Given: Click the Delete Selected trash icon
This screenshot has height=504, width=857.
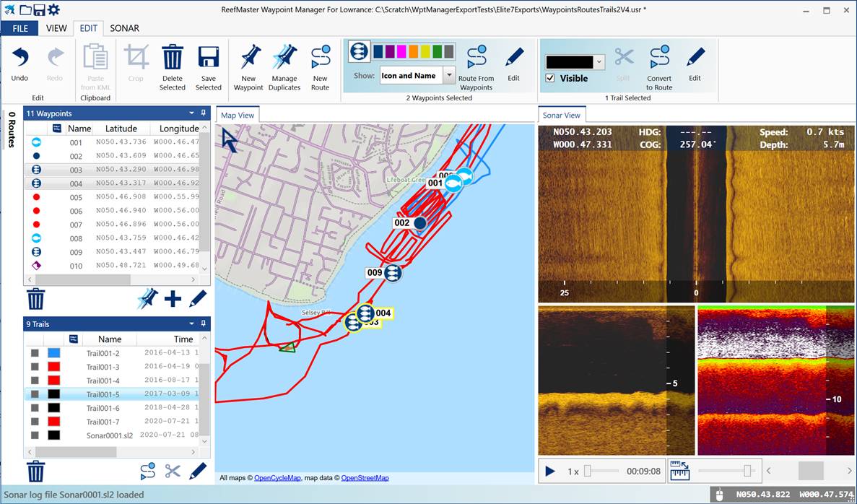Looking at the screenshot, I should coord(172,58).
